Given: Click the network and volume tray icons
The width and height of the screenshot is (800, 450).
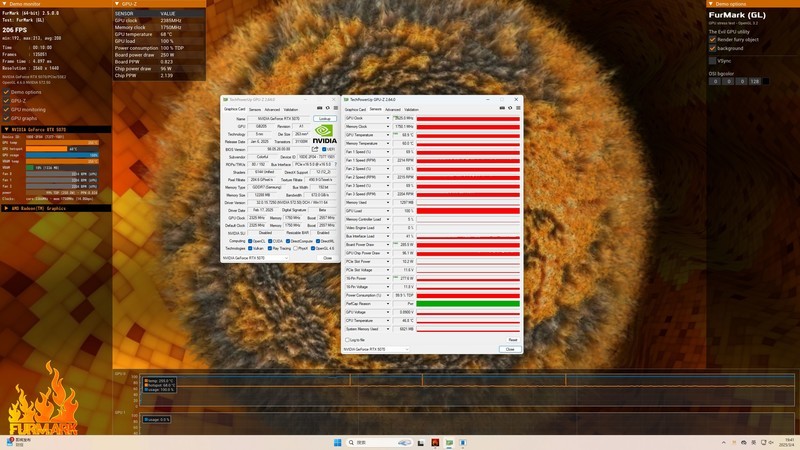Looking at the screenshot, I should coord(767,442).
